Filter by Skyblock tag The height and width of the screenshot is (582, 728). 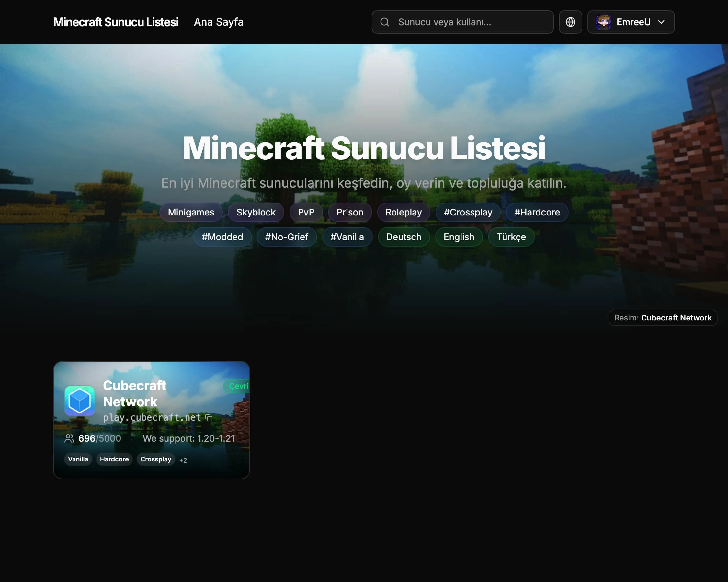pyautogui.click(x=256, y=212)
